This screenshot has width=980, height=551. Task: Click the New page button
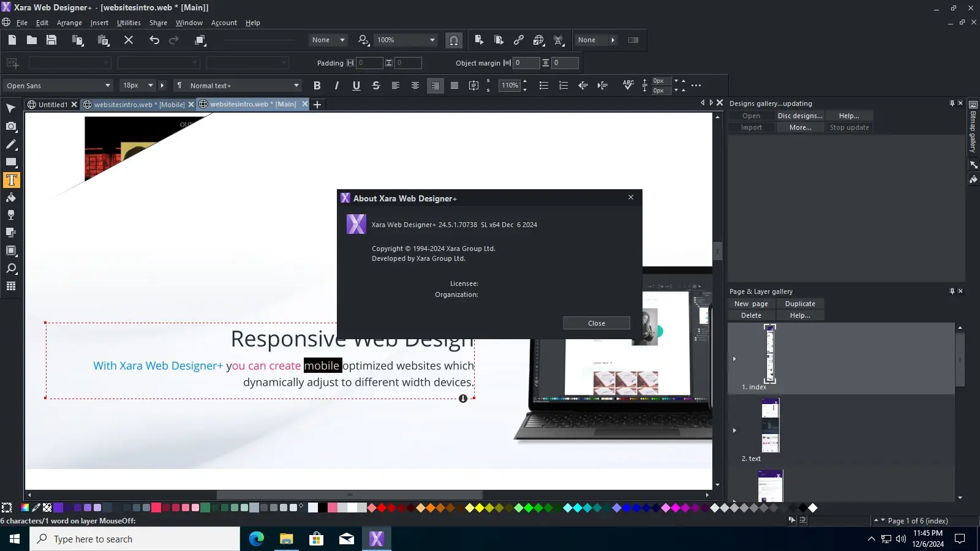click(x=751, y=304)
